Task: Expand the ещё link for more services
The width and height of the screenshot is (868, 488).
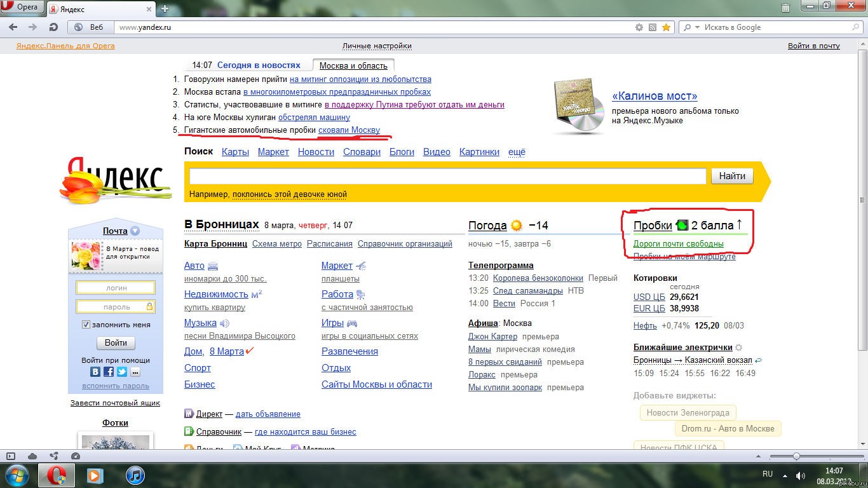Action: point(517,152)
